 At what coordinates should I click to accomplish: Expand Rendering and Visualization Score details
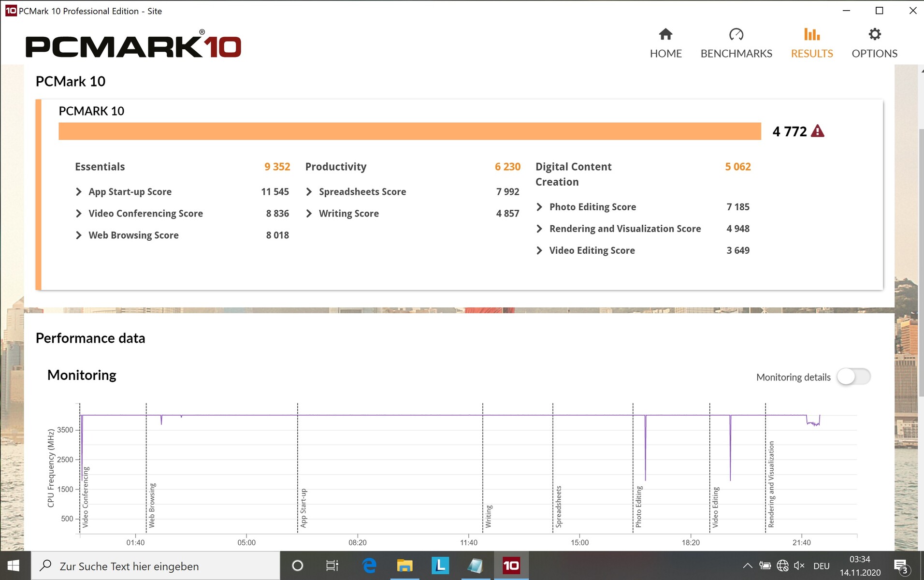[x=540, y=229]
